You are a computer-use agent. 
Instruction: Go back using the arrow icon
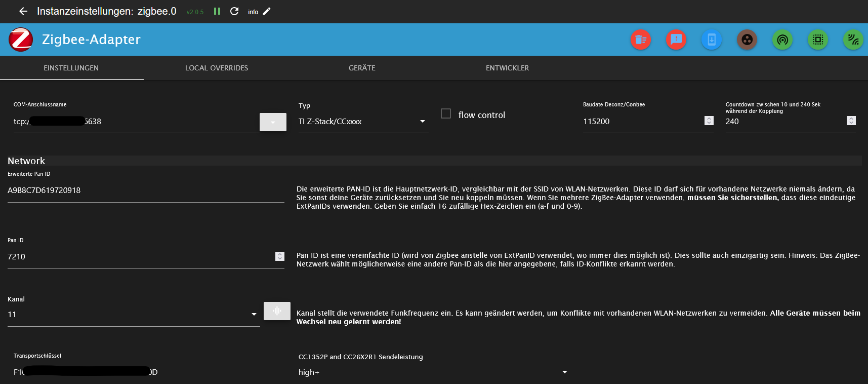(x=23, y=11)
